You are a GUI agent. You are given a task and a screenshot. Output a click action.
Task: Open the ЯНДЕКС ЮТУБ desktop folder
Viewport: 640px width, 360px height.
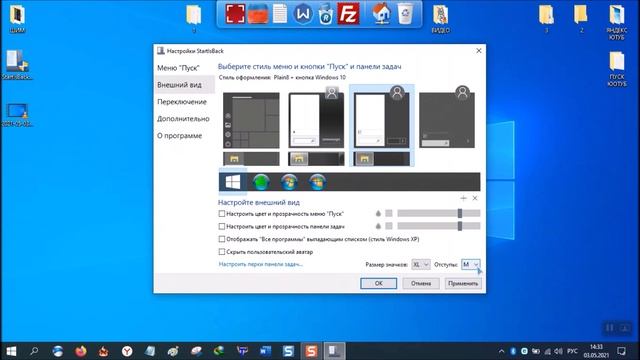click(616, 22)
